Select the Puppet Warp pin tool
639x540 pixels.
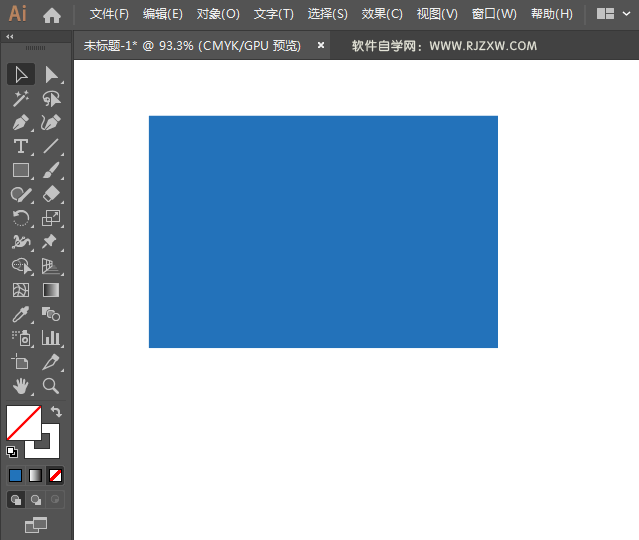coord(51,242)
